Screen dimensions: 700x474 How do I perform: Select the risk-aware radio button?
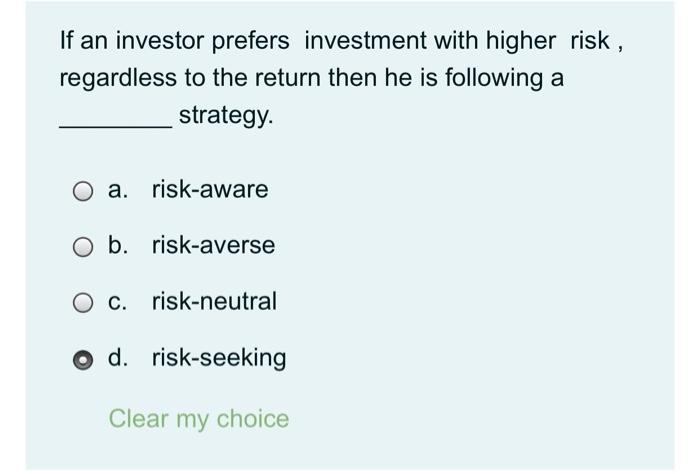[x=83, y=191]
